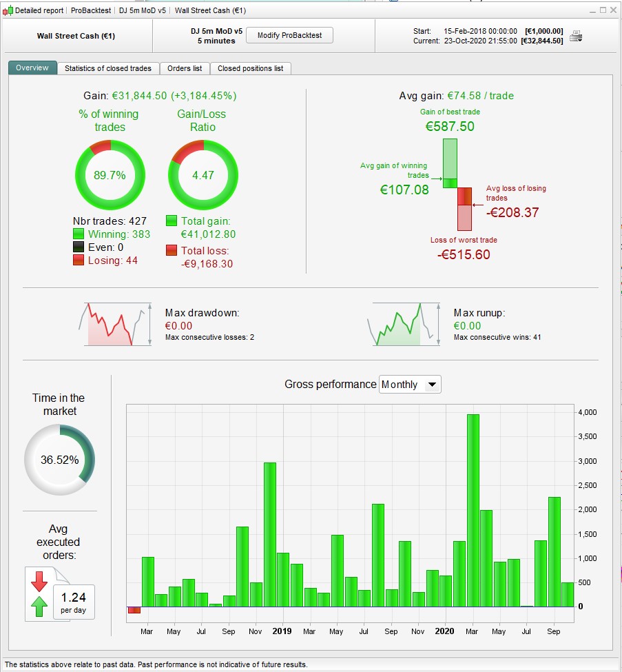
Task: Click the 4.47 Gain/Loss Ratio donut
Action: (x=203, y=175)
